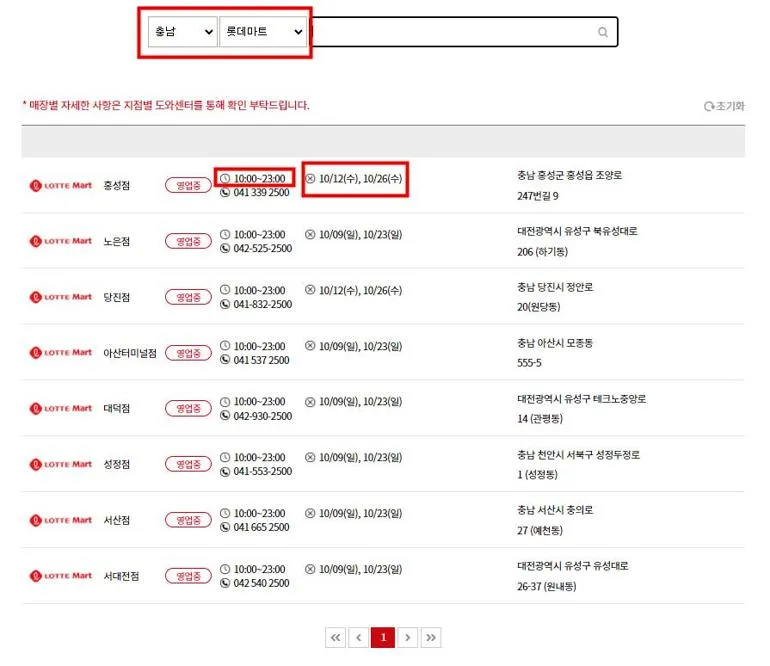Viewport: 770px width, 666px height.
Task: Click the phone icon beside 041 665 2500
Action: [225, 527]
